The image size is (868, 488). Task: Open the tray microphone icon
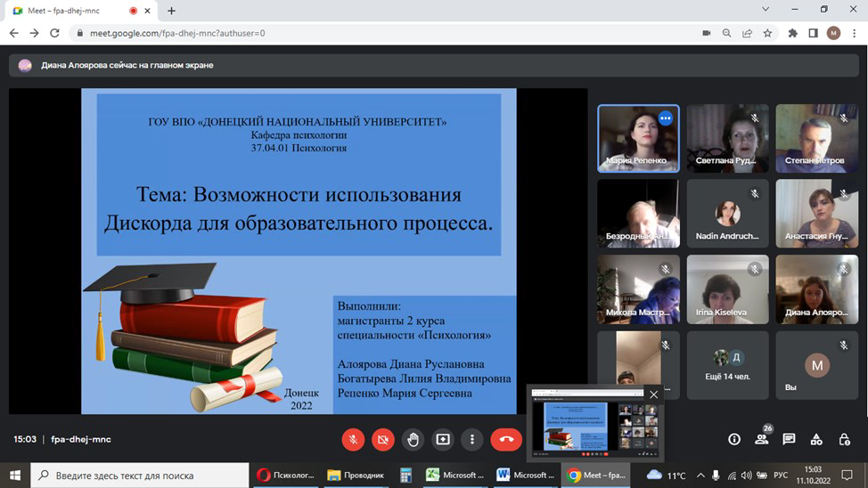point(716,476)
